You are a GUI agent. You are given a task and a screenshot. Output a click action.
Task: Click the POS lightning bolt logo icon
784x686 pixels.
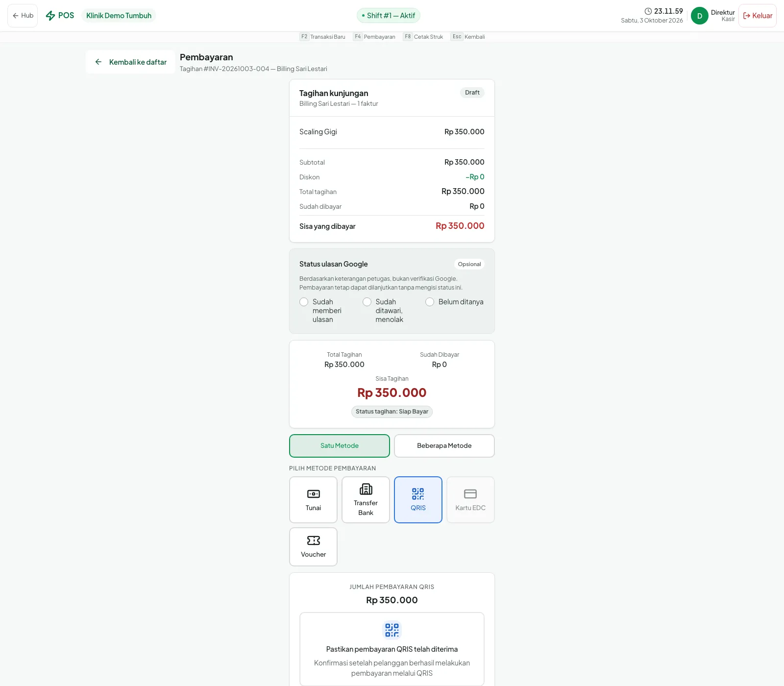pos(50,16)
